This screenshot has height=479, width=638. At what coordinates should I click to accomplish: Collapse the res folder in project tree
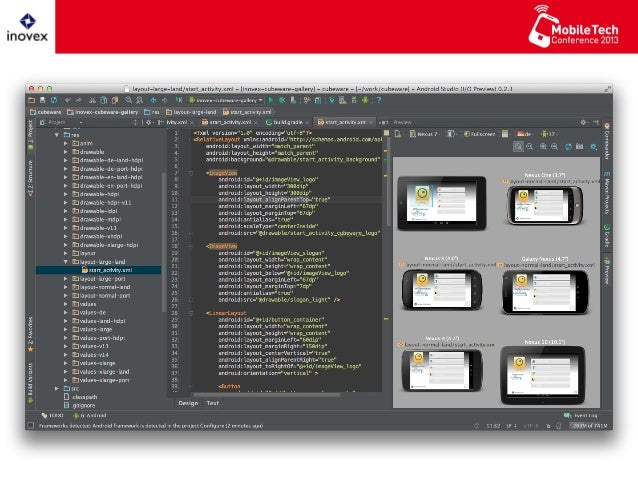[x=57, y=135]
